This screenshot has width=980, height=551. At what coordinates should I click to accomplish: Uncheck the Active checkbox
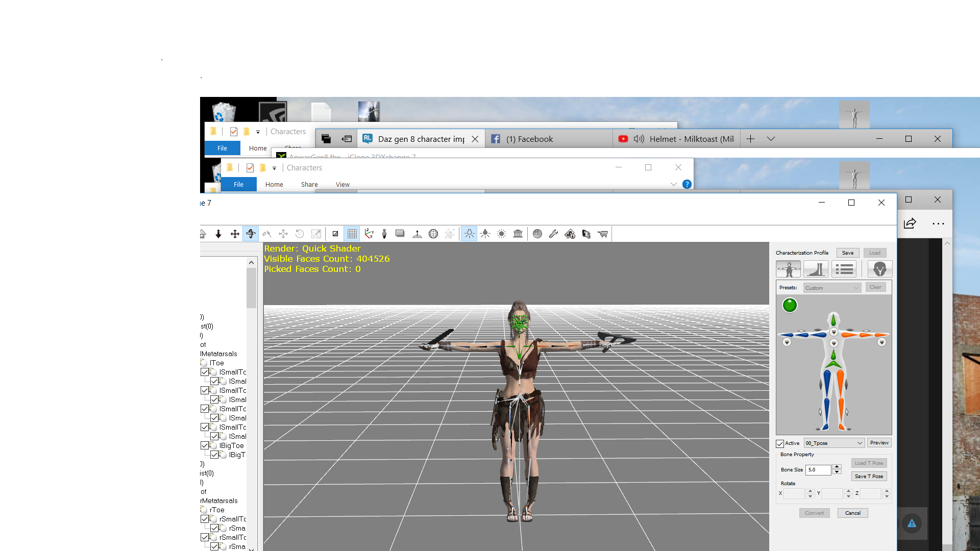coord(780,443)
